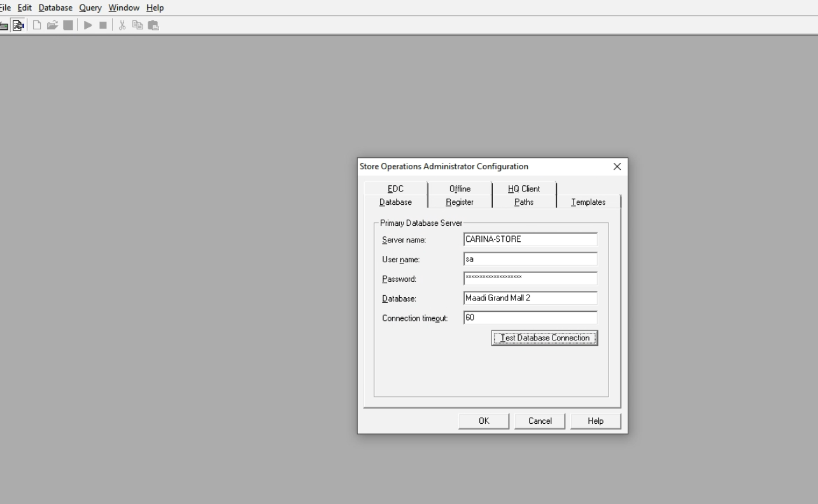Click the Run query play icon
The image size is (818, 504).
tap(88, 25)
